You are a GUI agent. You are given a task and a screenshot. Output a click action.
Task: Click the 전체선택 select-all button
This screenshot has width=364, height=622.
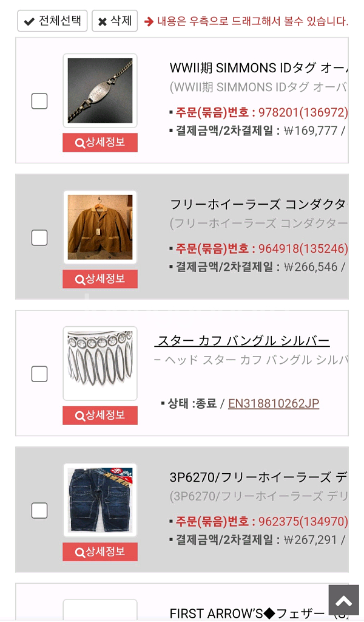point(52,21)
